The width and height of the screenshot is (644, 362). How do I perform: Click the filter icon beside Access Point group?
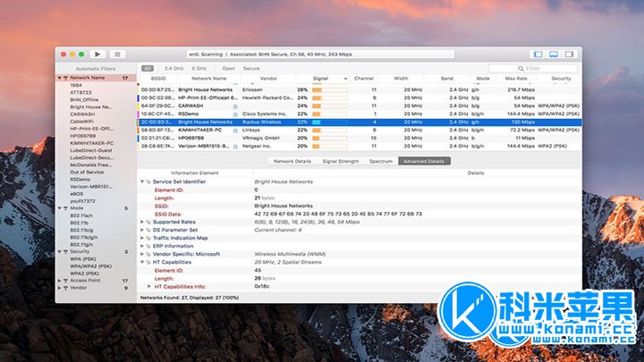pyautogui.click(x=65, y=281)
